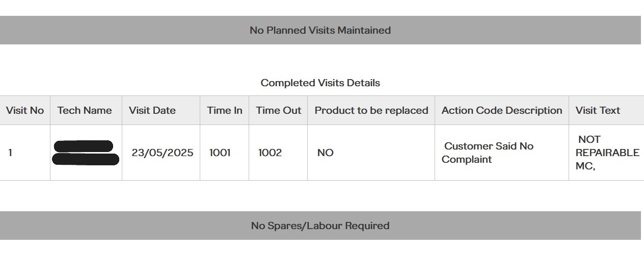Click the Visit Text column header

click(x=598, y=110)
